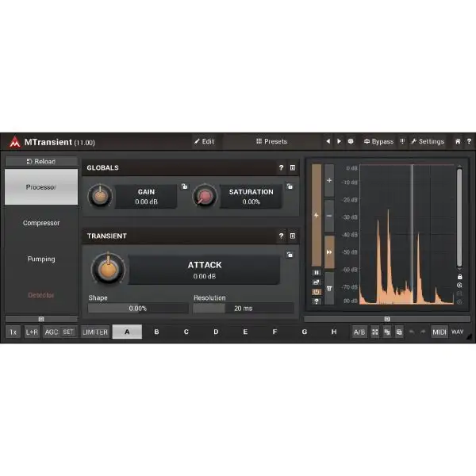Click the randomize dice icon next to H
Image resolution: width=476 pixels, height=476 pixels.
(x=374, y=332)
